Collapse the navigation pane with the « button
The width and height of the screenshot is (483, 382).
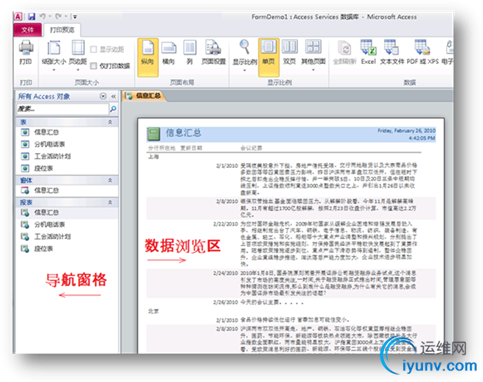click(x=113, y=96)
